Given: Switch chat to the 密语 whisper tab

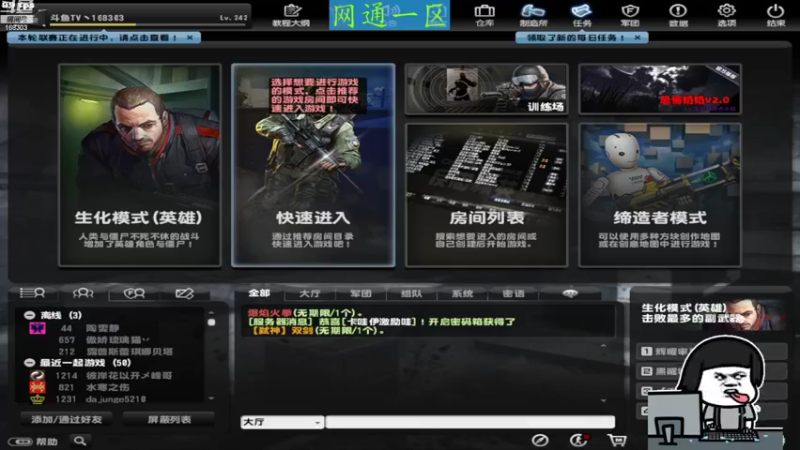Looking at the screenshot, I should point(513,293).
